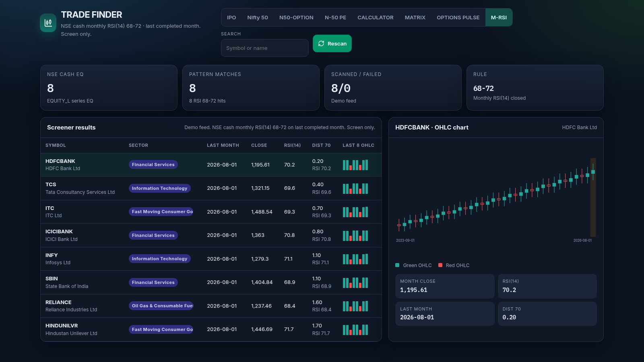Screen dimensions: 644x362
Task: Click ICICIBANK's close price 1,363
Action: coord(258,235)
